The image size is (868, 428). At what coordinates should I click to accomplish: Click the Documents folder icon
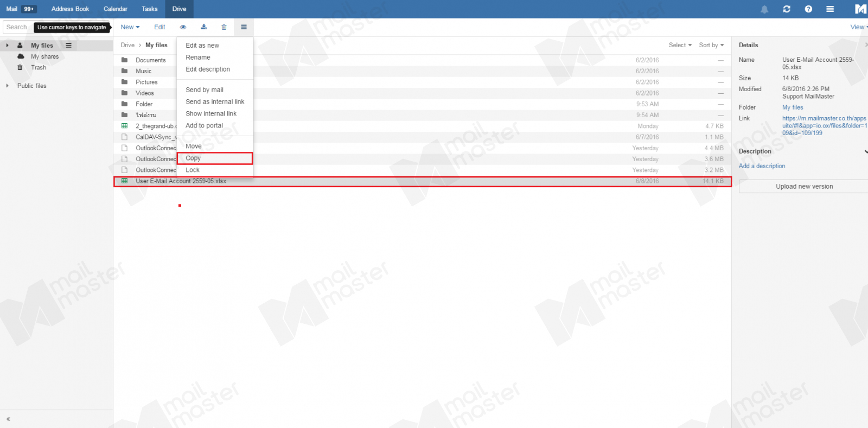point(124,60)
